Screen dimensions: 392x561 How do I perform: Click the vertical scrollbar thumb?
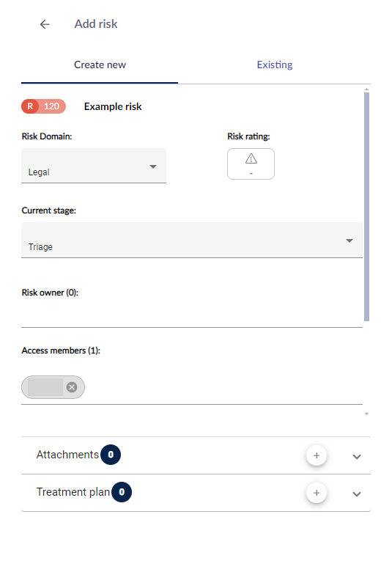(x=366, y=207)
